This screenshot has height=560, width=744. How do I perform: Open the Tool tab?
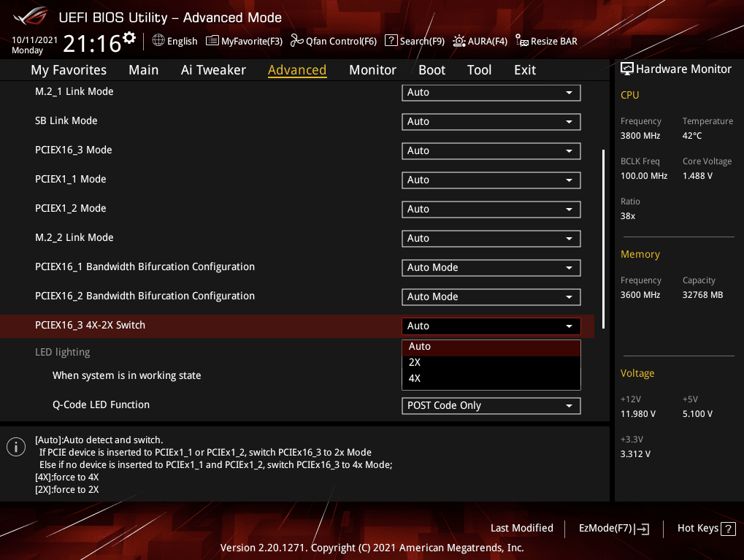[479, 70]
